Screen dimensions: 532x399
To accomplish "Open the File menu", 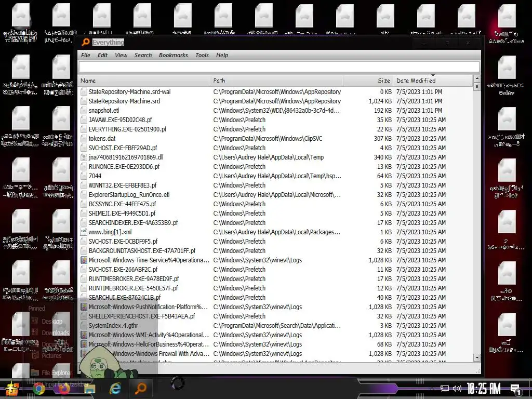I will click(x=86, y=55).
